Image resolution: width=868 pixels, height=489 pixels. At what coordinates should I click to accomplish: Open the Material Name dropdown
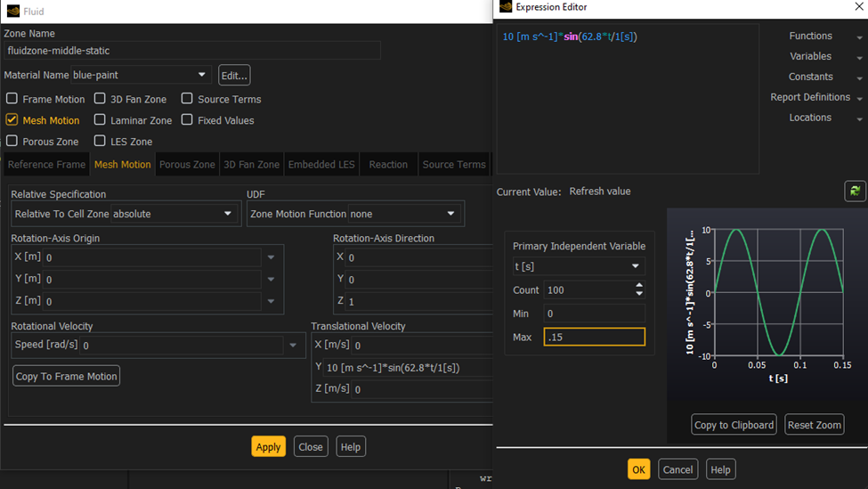pyautogui.click(x=141, y=75)
